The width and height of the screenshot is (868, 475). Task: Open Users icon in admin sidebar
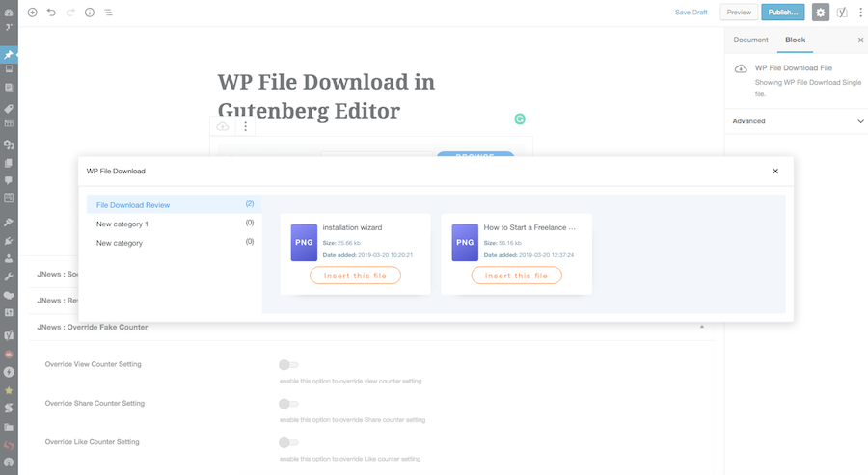[x=9, y=258]
